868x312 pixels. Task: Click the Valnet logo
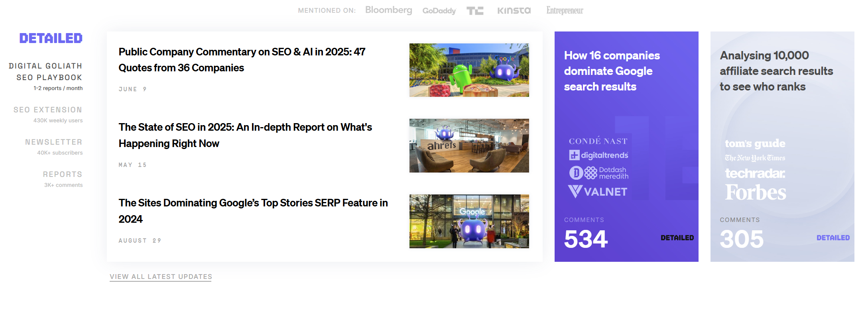pos(598,192)
